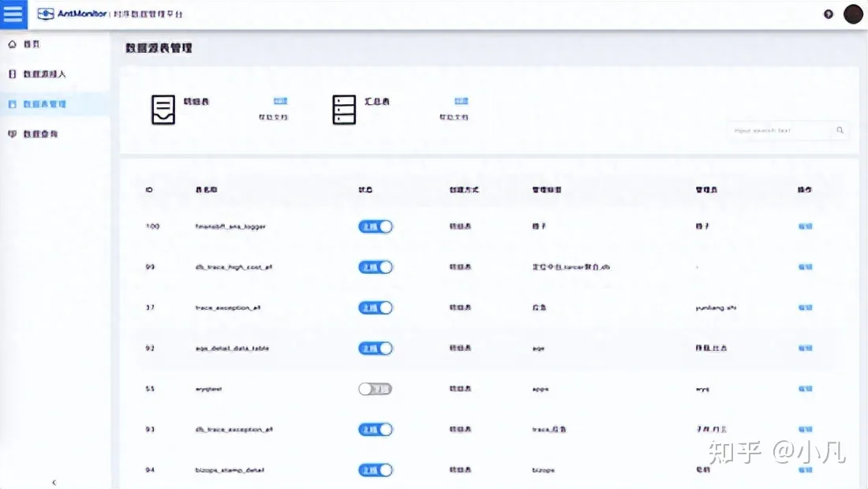The width and height of the screenshot is (868, 489).
Task: Go to 首页 in the sidebar
Action: coord(32,44)
